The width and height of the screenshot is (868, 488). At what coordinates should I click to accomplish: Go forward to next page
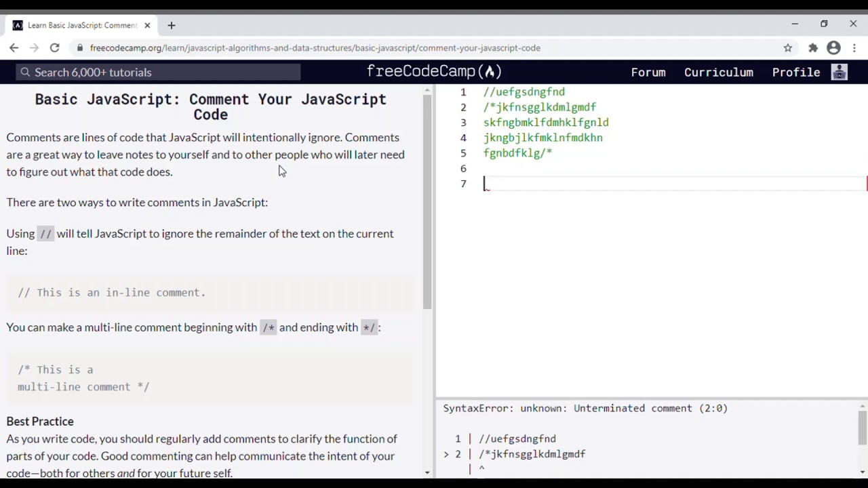pyautogui.click(x=35, y=48)
